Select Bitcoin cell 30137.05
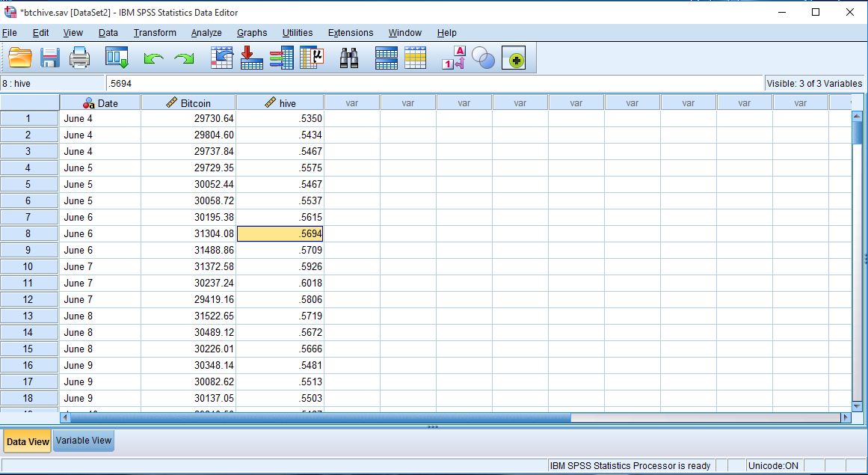The height and width of the screenshot is (475, 868). [x=188, y=398]
